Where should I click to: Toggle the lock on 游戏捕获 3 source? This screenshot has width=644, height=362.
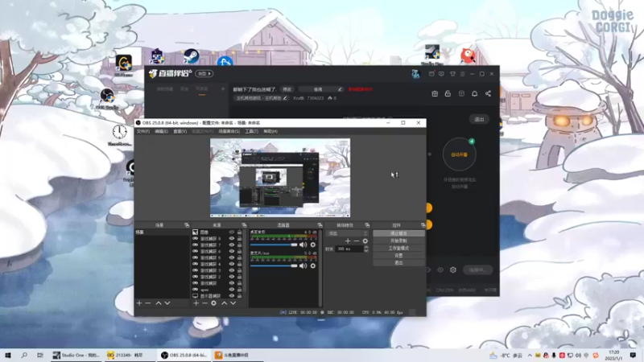click(239, 270)
